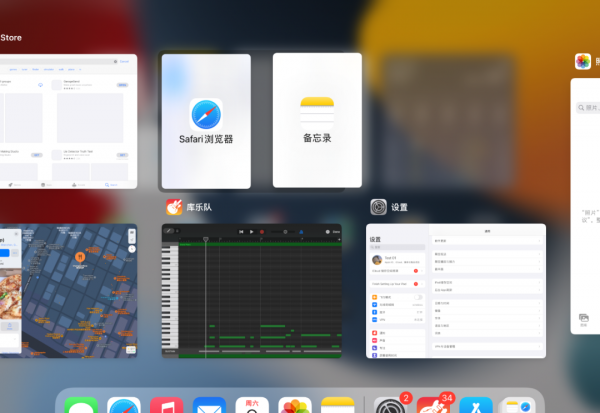The image size is (600, 413).
Task: Open the VPN row in Settings sidebar
Action: pyautogui.click(x=397, y=320)
